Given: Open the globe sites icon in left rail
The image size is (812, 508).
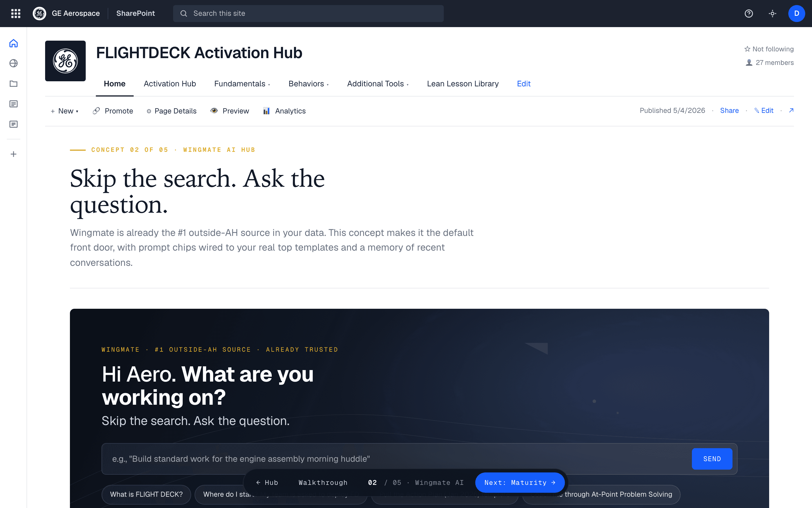Looking at the screenshot, I should (14, 63).
